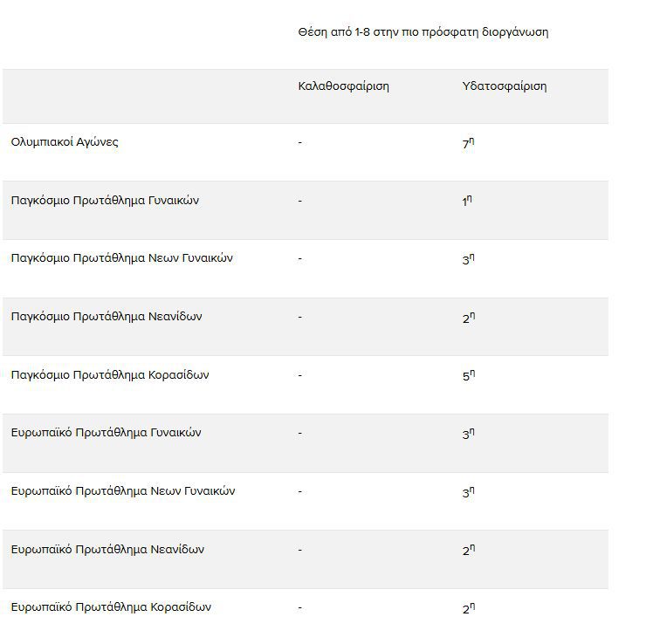
Task: Select the Παγκόσμιο Πρωτάθλημα Νεανίδων row label
Action: pos(107,317)
